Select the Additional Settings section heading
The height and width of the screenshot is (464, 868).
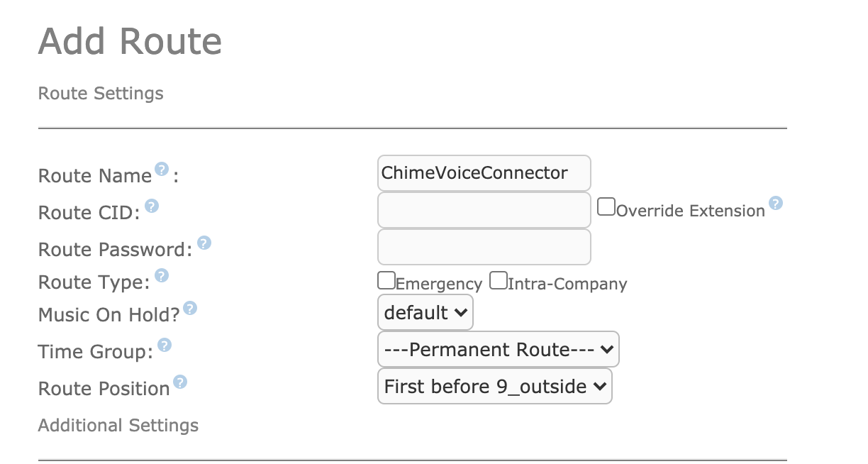point(118,426)
